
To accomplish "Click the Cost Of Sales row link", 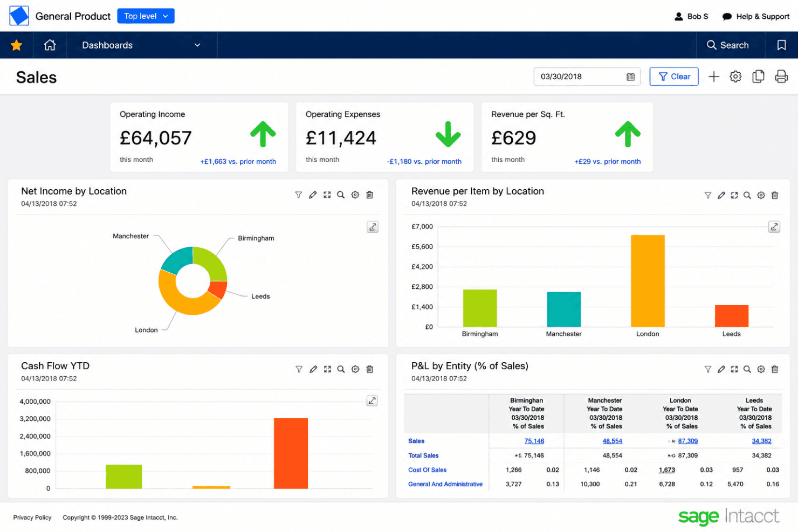I will click(427, 470).
